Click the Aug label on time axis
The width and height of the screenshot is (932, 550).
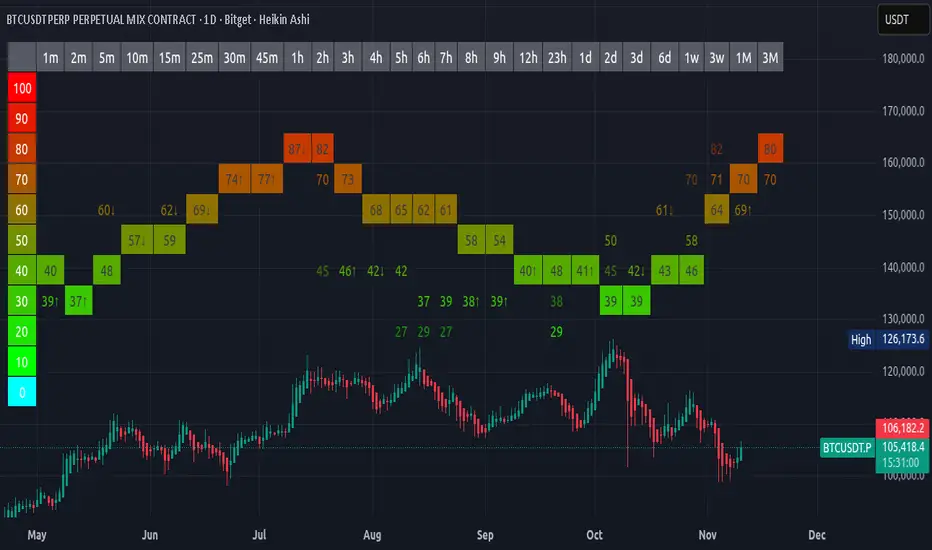tap(372, 535)
